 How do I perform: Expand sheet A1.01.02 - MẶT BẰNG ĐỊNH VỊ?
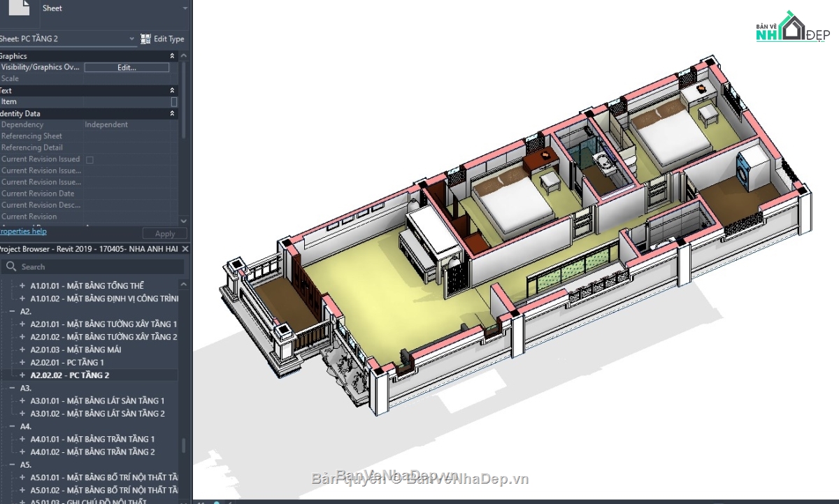pyautogui.click(x=22, y=298)
